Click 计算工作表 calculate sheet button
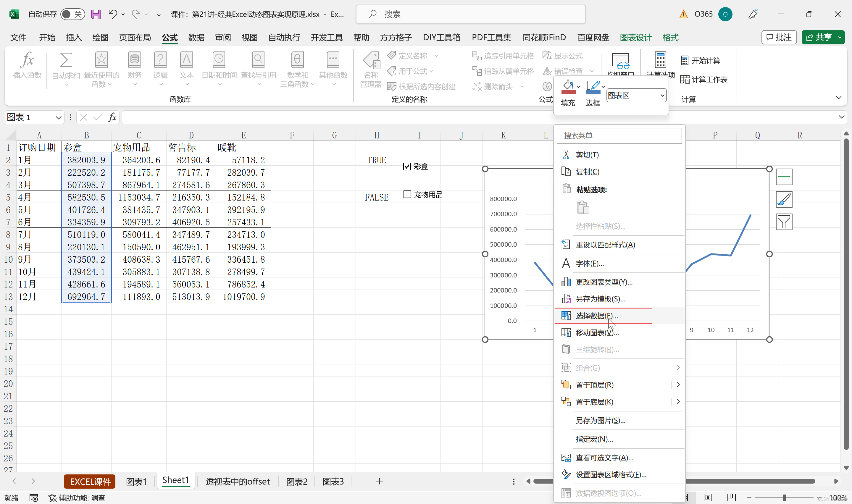This screenshot has height=504, width=852. coord(703,79)
